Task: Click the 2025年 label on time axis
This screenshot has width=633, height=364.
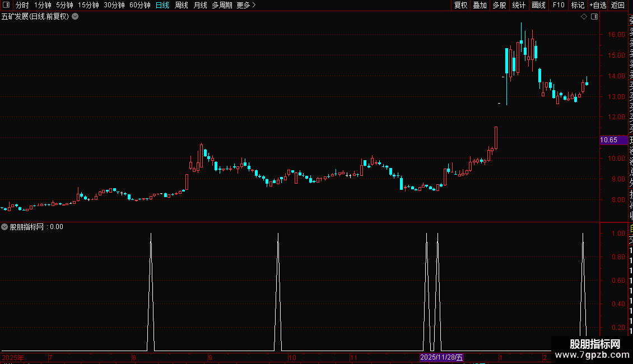Action: coord(12,358)
